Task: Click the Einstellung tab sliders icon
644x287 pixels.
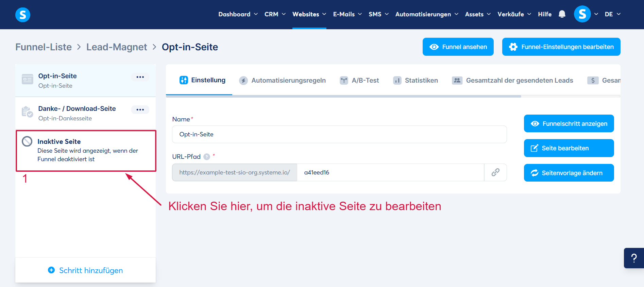Action: (184, 80)
